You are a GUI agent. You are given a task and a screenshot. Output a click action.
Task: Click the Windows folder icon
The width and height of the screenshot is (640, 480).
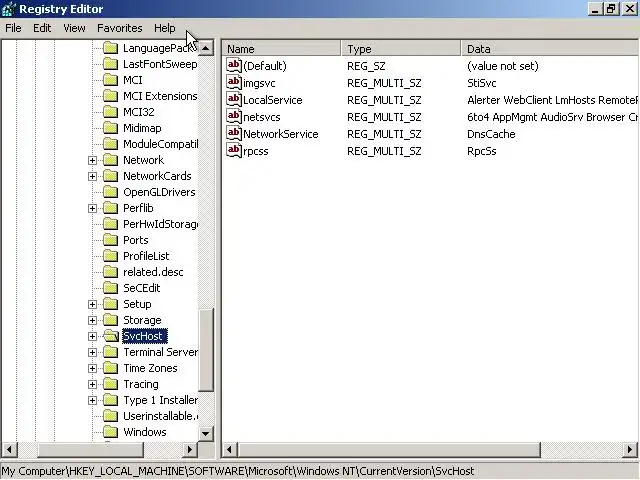pos(111,432)
